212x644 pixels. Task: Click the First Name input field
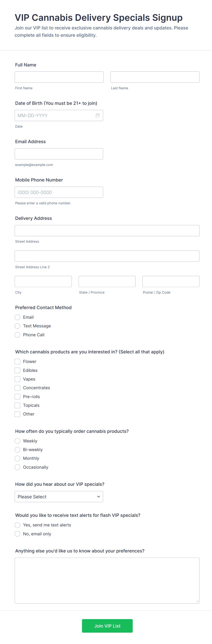click(x=59, y=77)
